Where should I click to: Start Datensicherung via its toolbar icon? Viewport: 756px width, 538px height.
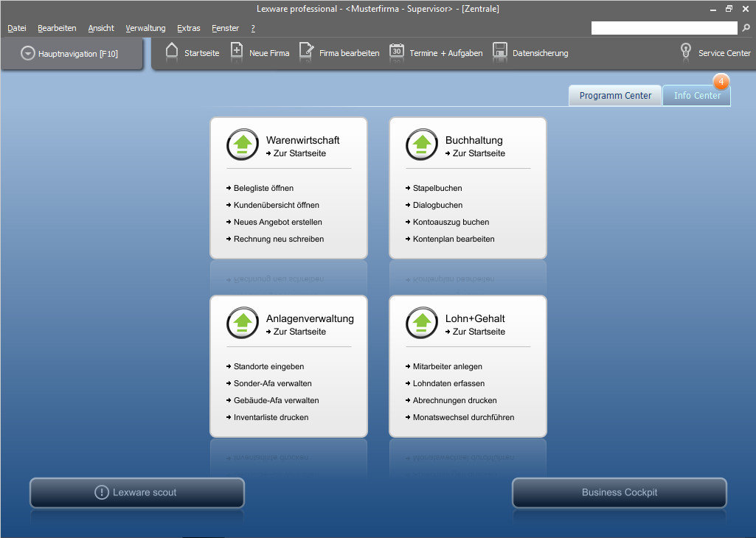(500, 52)
